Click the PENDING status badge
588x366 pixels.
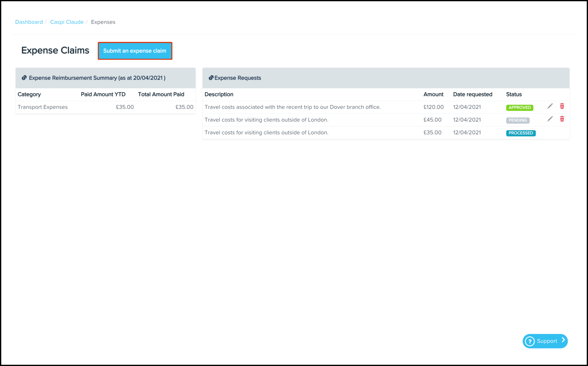click(x=518, y=120)
